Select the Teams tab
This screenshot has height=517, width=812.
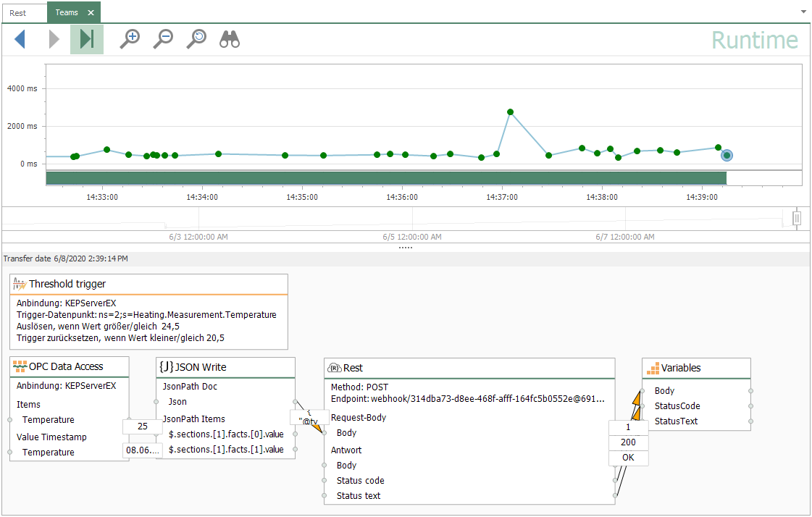(x=67, y=13)
